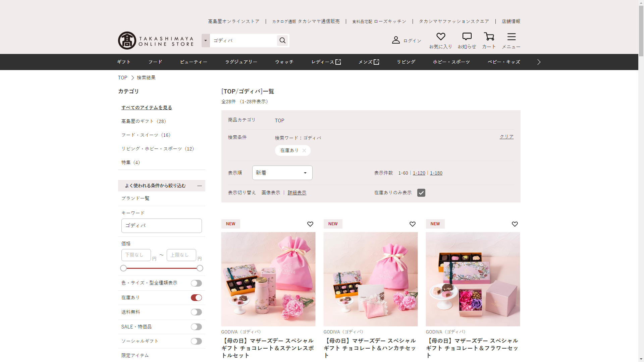Open the フード navigation menu item
The height and width of the screenshot is (362, 644).
tap(155, 62)
